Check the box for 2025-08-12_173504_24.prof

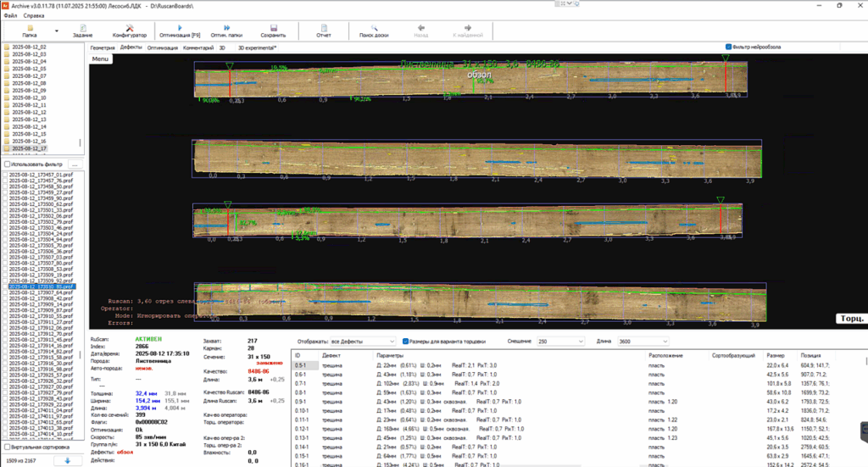(x=6, y=234)
